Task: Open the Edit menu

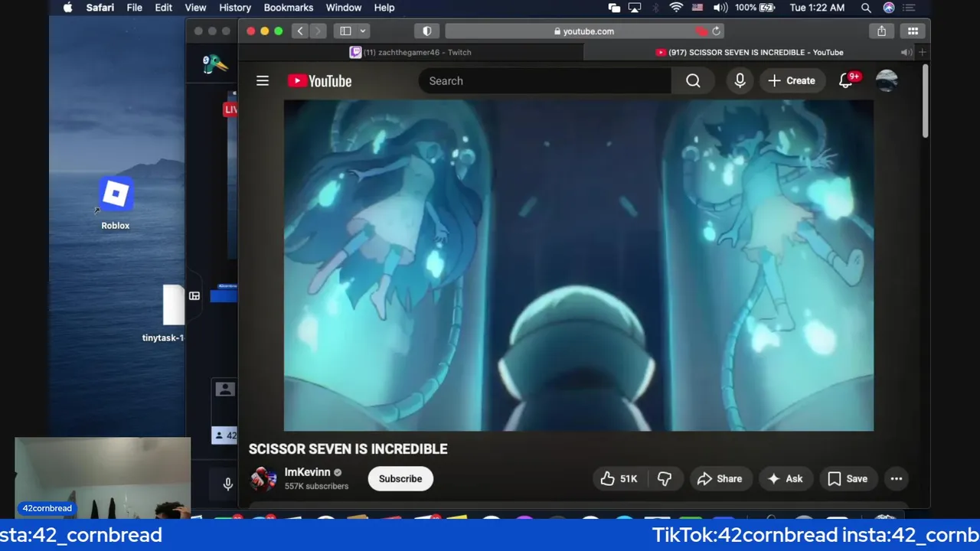Action: pos(163,8)
